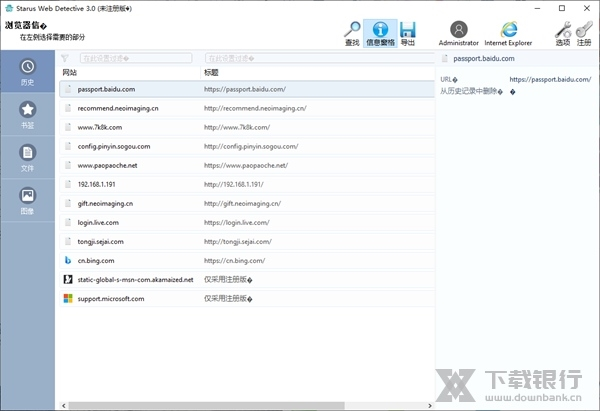This screenshot has width=600, height=411.
Task: Click title cell http://www.7k8k.com/
Action: (x=237, y=127)
